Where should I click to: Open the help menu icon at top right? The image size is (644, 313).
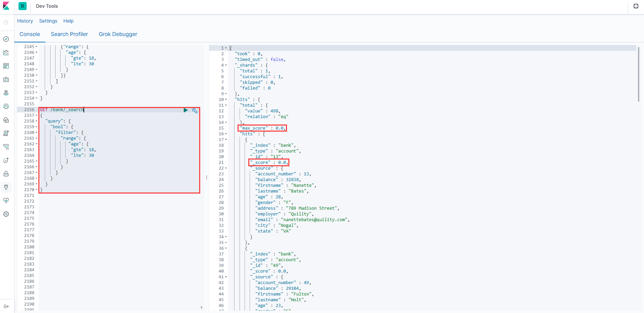click(x=636, y=6)
